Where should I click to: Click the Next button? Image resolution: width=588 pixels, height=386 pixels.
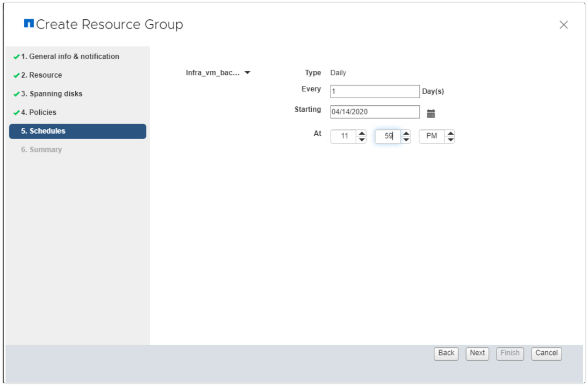tap(477, 353)
